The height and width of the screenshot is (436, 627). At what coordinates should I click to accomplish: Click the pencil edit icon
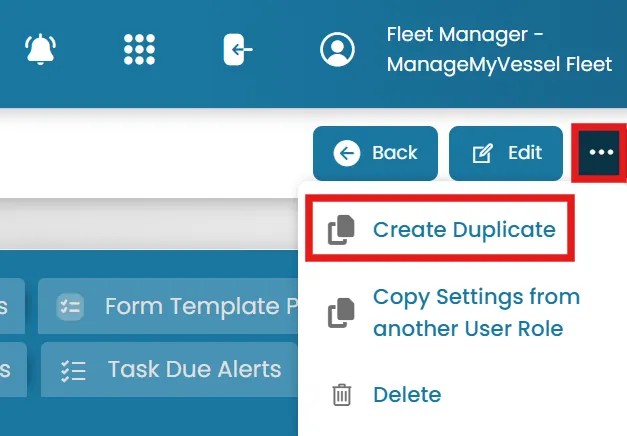483,153
